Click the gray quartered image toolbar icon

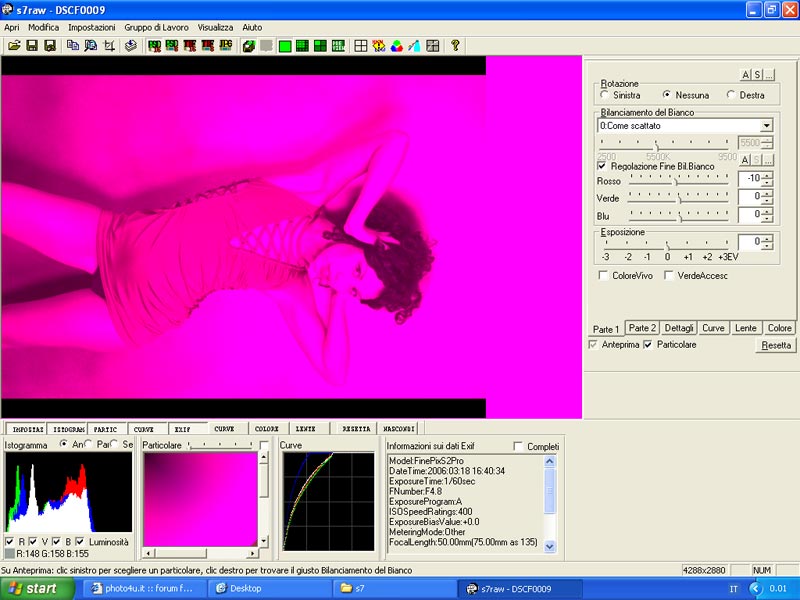pos(433,46)
